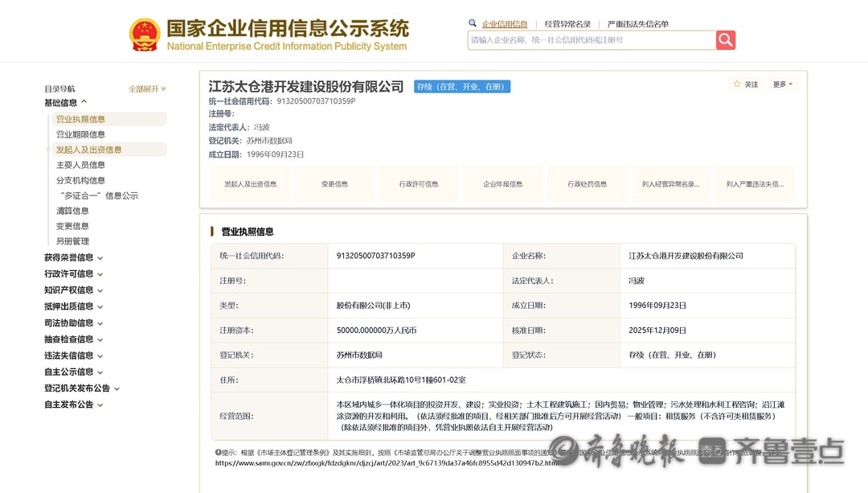Click the 注册资本 value 50000.000000万人民币
Viewport: 868px width, 493px height.
376,331
